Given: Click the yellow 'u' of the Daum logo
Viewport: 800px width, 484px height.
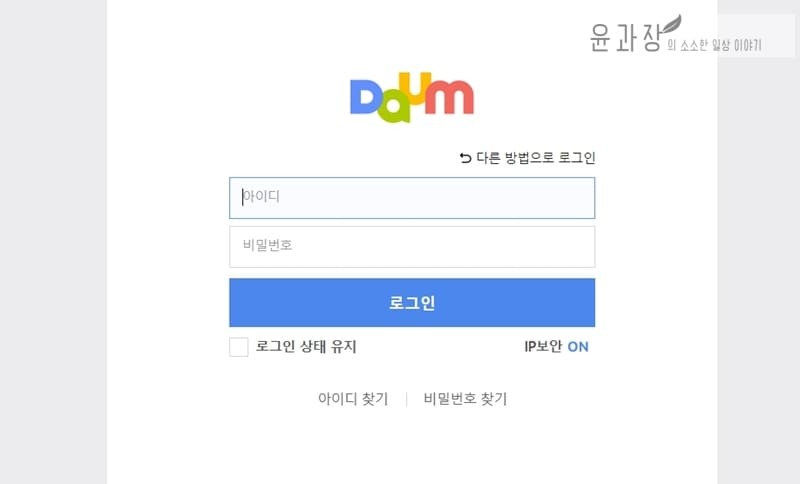Looking at the screenshot, I should (414, 88).
